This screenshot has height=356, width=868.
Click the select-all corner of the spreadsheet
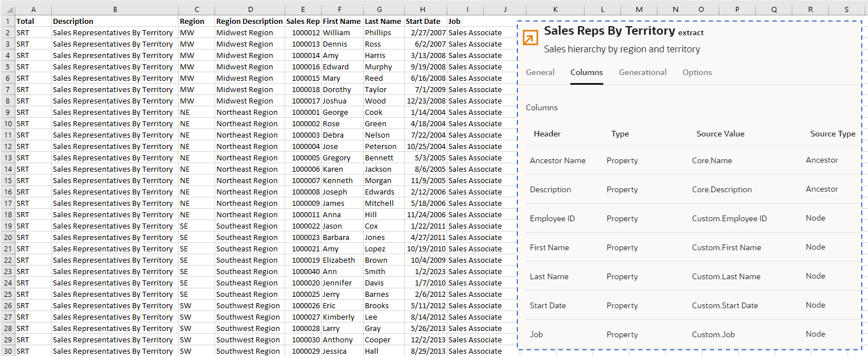point(7,10)
